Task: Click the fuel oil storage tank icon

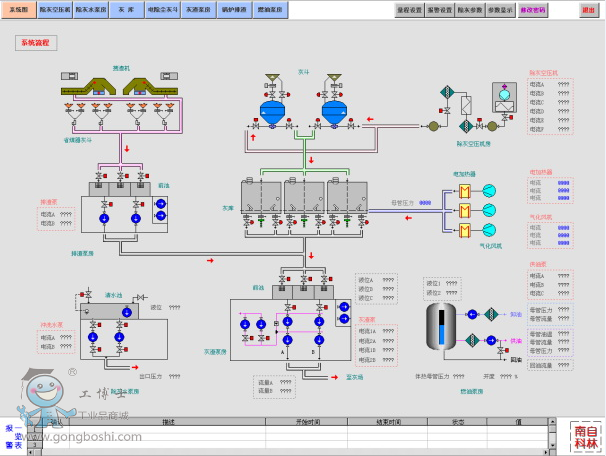Action: point(438,327)
